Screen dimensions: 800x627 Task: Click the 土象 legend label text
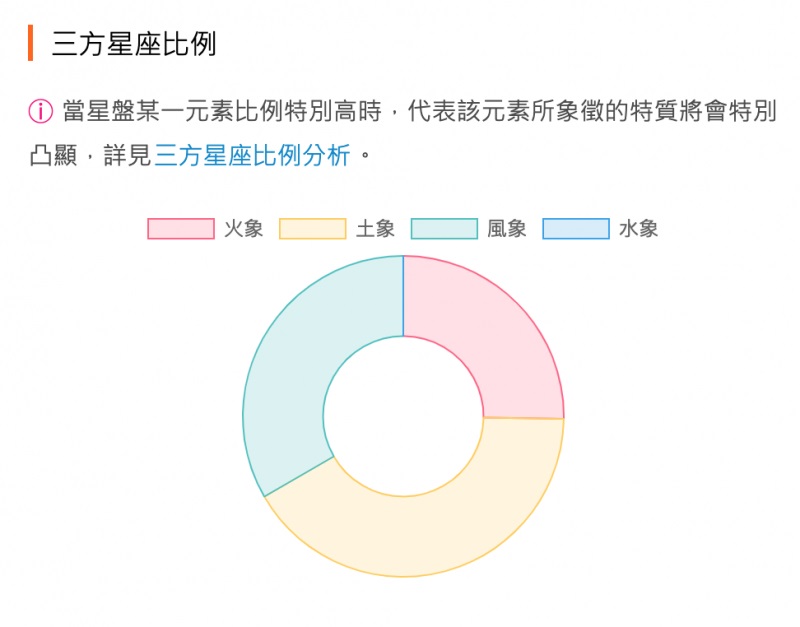pyautogui.click(x=375, y=229)
